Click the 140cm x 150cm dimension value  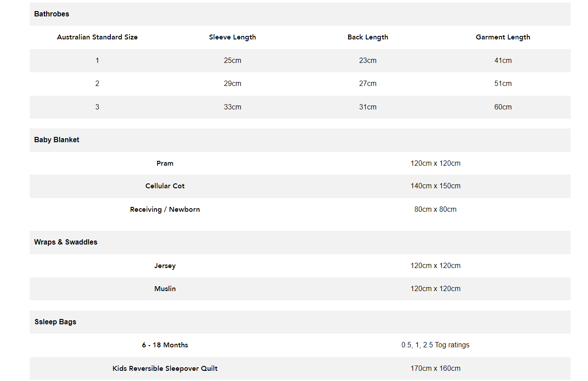(435, 186)
